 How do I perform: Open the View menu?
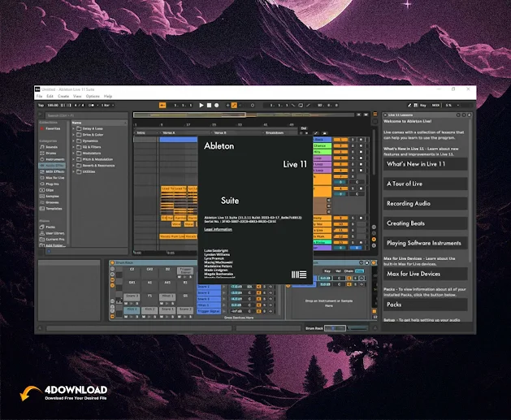pyautogui.click(x=77, y=96)
